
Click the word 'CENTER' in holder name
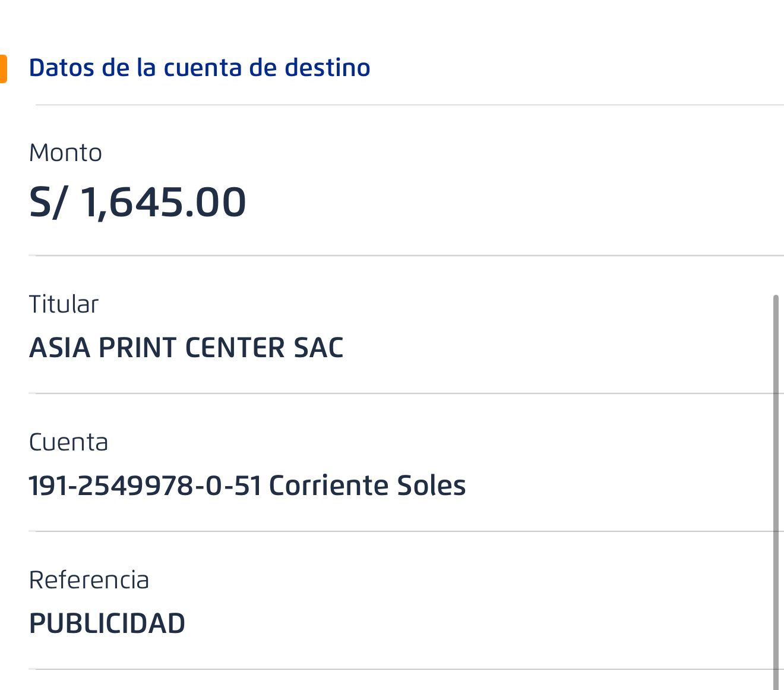[x=235, y=348]
